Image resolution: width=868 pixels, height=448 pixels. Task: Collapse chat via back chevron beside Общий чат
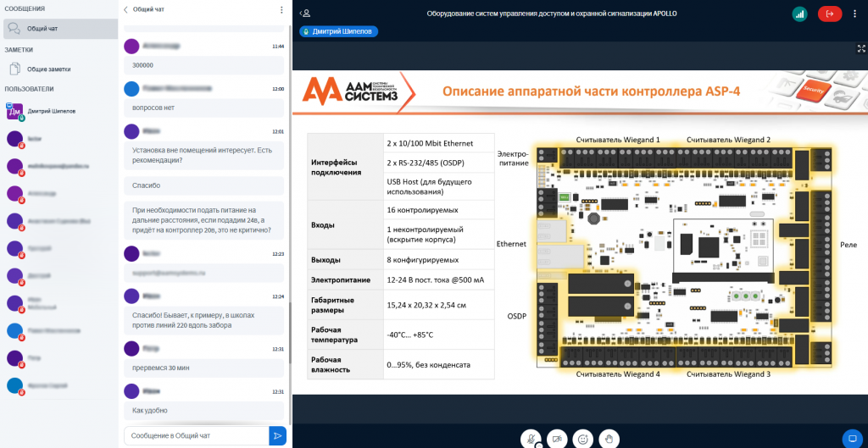pyautogui.click(x=125, y=9)
